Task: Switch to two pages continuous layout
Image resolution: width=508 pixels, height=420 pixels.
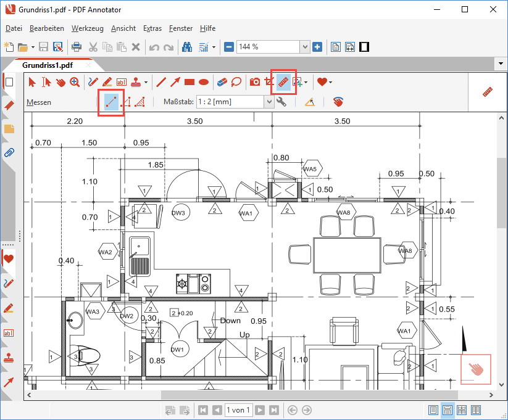Action: point(462,410)
